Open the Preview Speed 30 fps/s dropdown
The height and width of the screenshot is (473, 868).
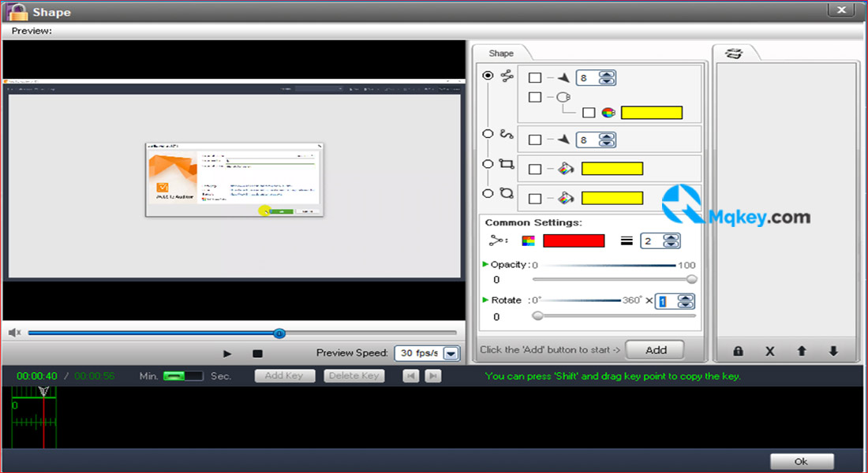(451, 353)
